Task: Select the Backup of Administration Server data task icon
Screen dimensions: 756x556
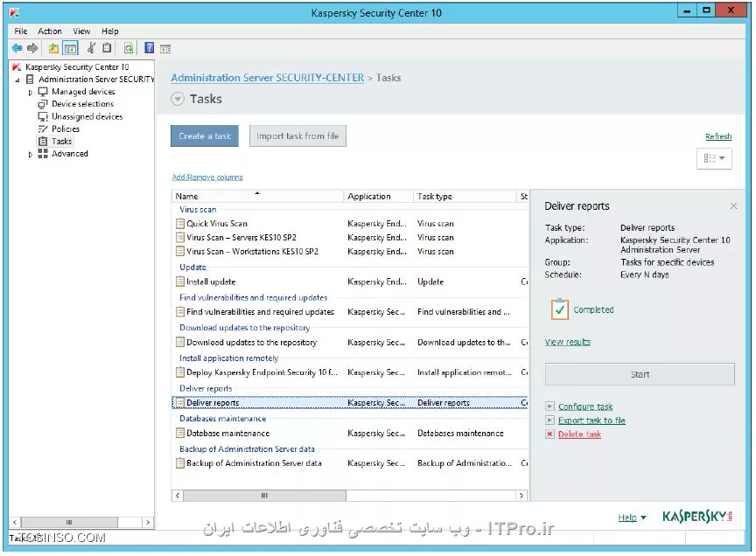Action: tap(180, 463)
